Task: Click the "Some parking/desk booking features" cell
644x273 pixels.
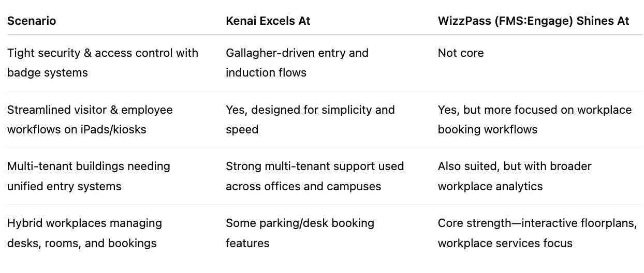Action: coord(299,233)
